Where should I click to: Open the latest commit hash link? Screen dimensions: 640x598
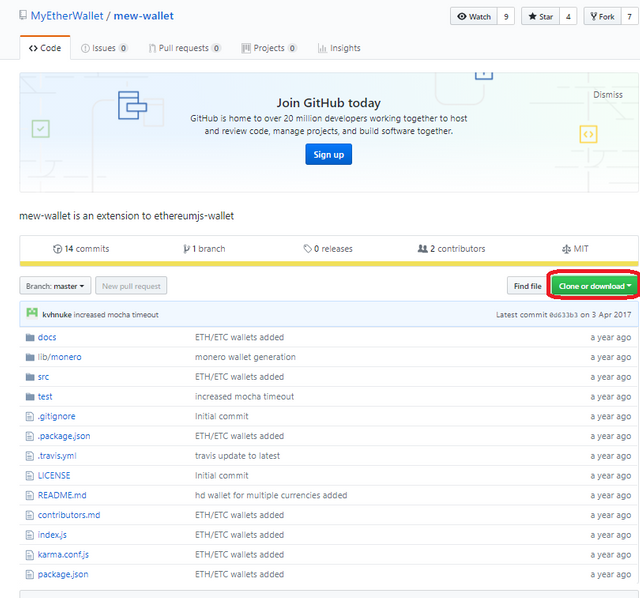point(563,315)
